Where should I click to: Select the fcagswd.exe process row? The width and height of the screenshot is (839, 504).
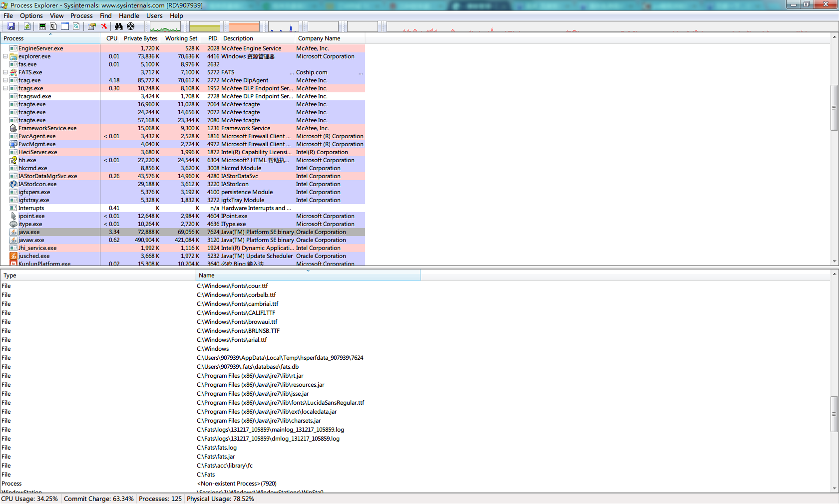coord(182,96)
